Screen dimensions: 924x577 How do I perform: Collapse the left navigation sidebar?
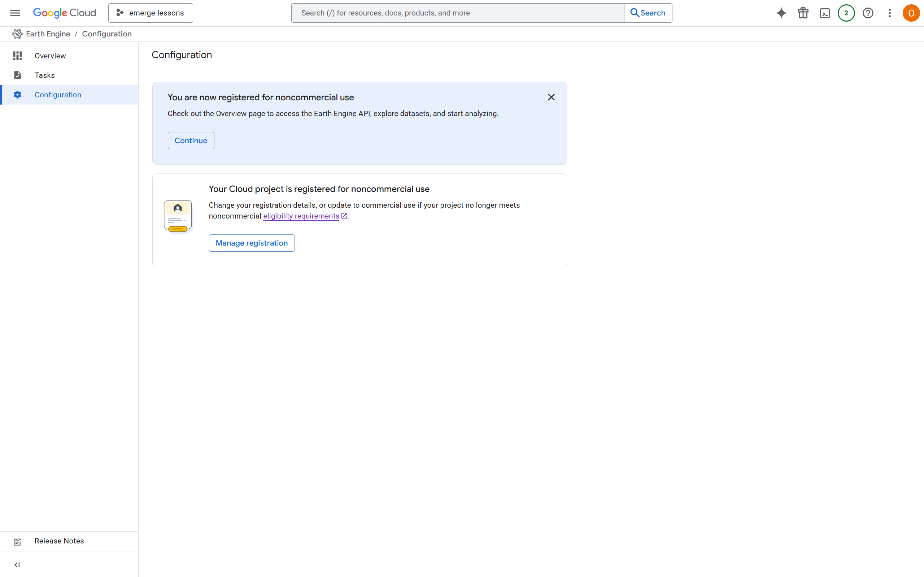pos(17,565)
